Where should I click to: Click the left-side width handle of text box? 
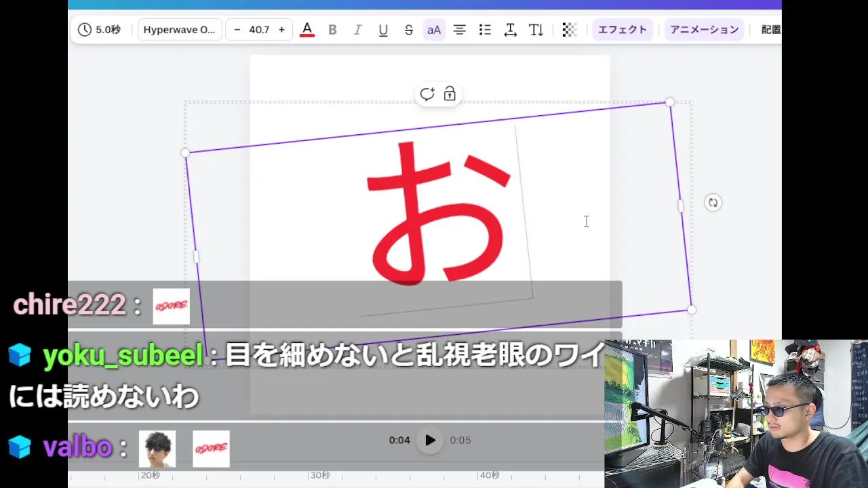tap(196, 257)
